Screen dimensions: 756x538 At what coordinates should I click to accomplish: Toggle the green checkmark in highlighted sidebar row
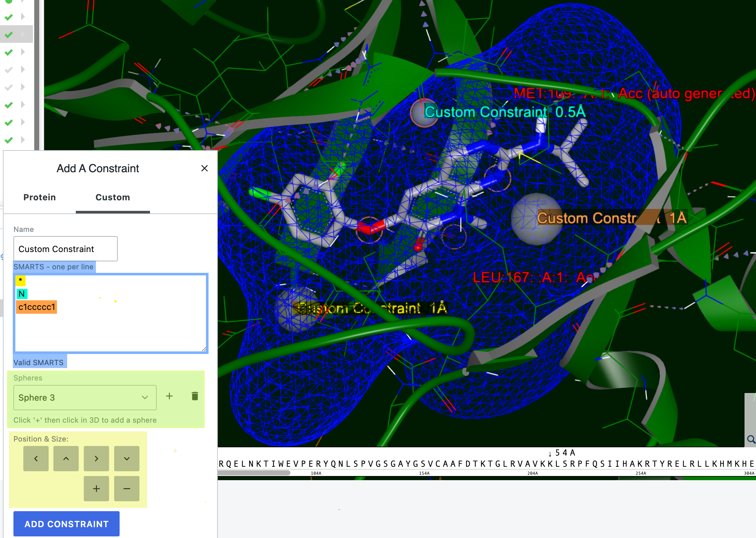(9, 35)
